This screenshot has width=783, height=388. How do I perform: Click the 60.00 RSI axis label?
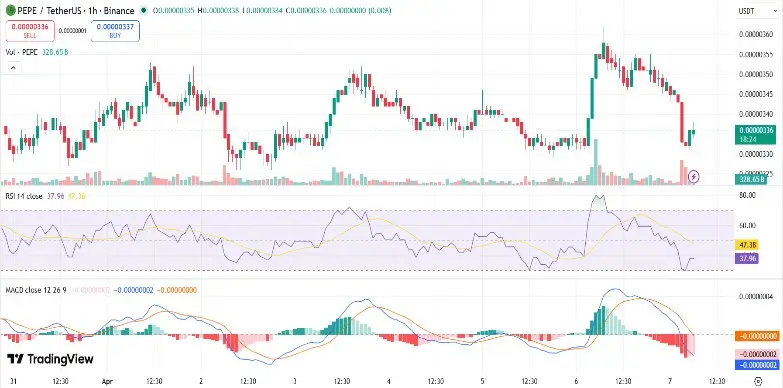click(x=747, y=225)
